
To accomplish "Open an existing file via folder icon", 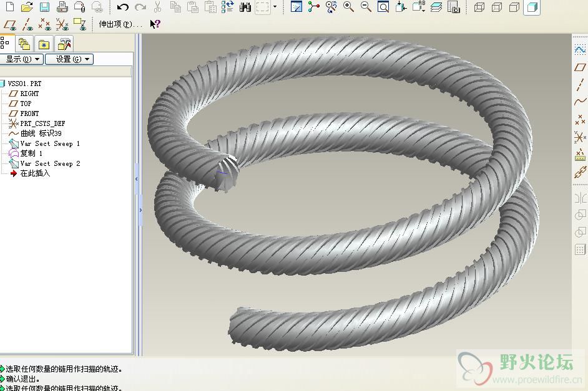I will coord(27,7).
